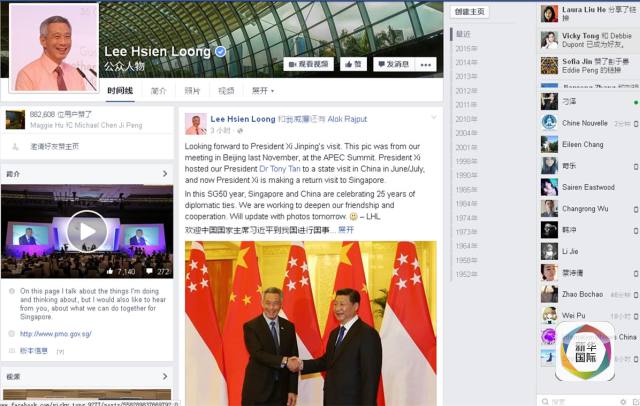Image resolution: width=640 pixels, height=406 pixels.
Task: Open the chat settings gear icon
Action: point(623,402)
